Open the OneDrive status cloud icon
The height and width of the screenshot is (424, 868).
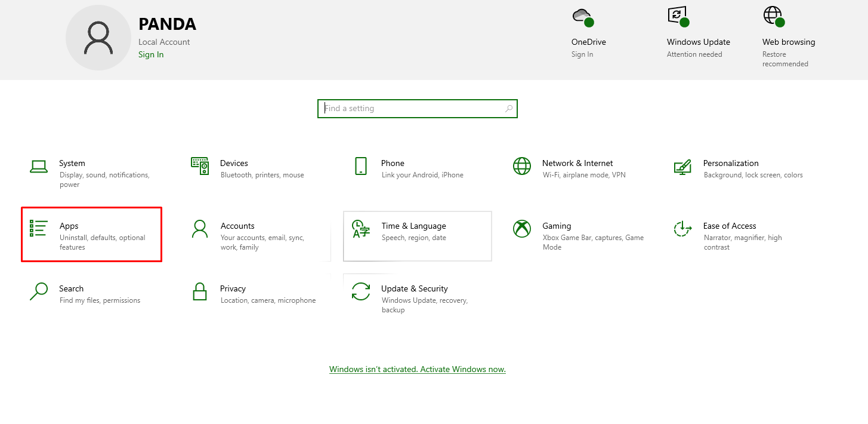582,17
